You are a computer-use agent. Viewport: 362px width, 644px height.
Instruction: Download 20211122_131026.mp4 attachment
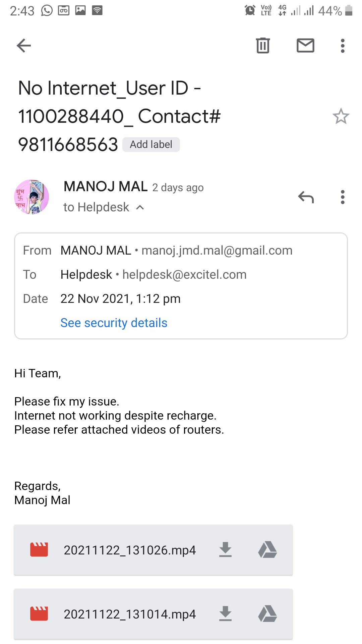pyautogui.click(x=225, y=550)
